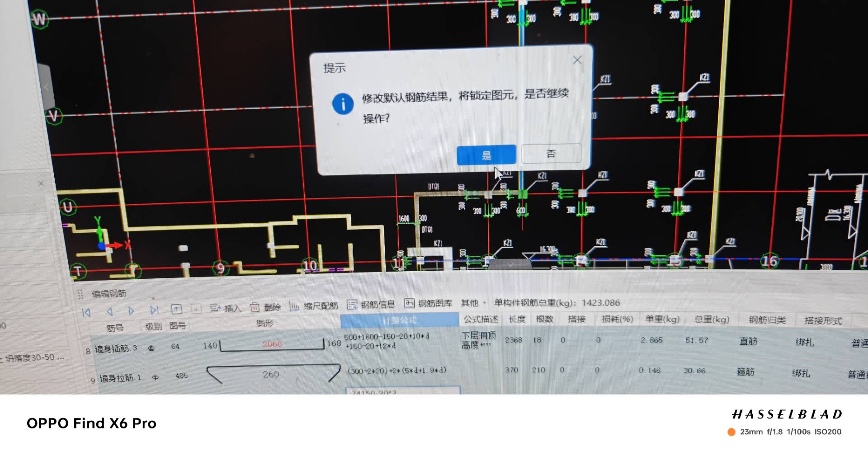
Task: Select row 墙身拉筋.1
Action: 120,378
